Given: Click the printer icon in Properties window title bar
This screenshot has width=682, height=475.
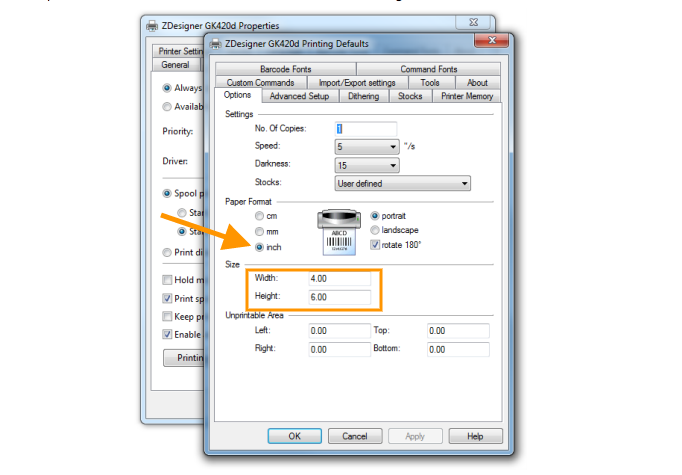Looking at the screenshot, I should [152, 26].
